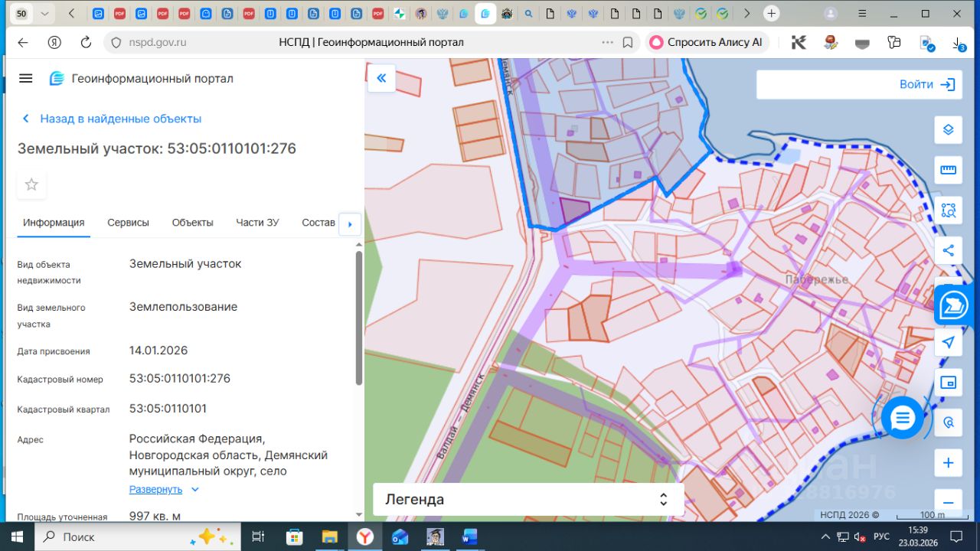Image resolution: width=980 pixels, height=551 pixels.
Task: Add land plot to favorites star
Action: tap(31, 184)
